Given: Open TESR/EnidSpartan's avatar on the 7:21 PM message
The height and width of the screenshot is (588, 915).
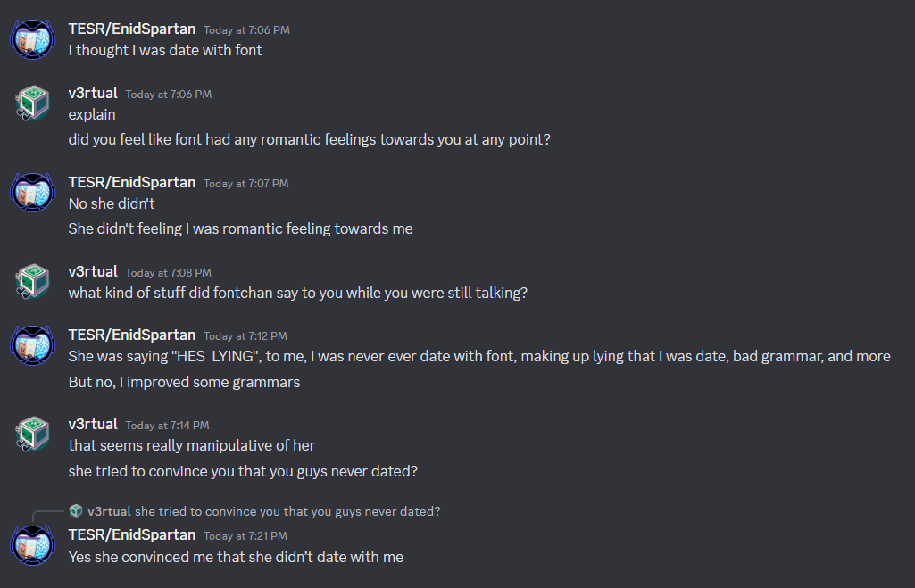Looking at the screenshot, I should coord(33,546).
